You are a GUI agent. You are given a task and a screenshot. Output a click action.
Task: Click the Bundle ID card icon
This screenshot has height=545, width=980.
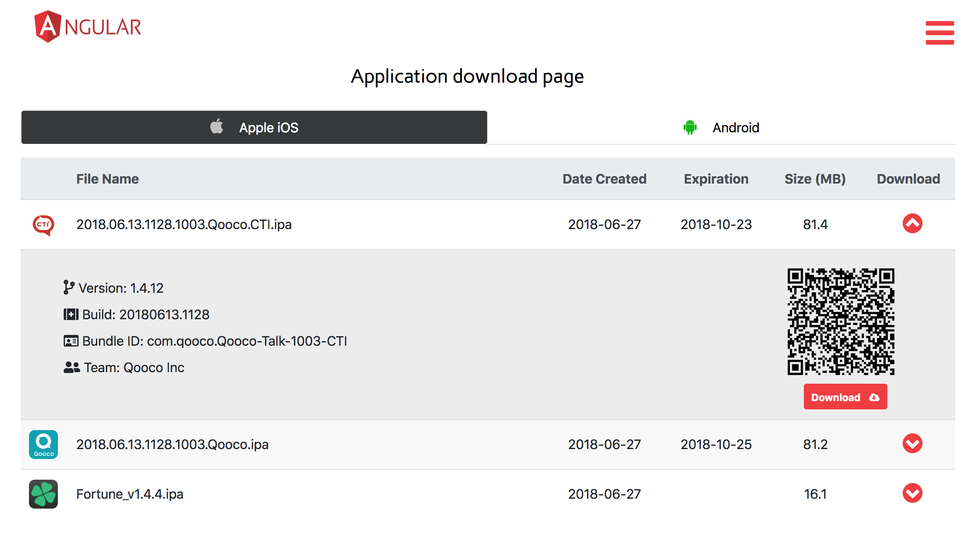pos(71,341)
